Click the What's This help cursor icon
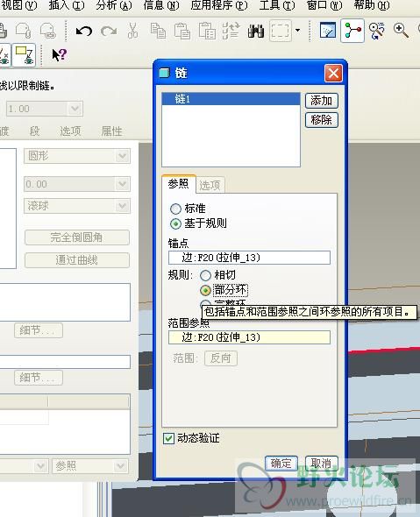 60,54
